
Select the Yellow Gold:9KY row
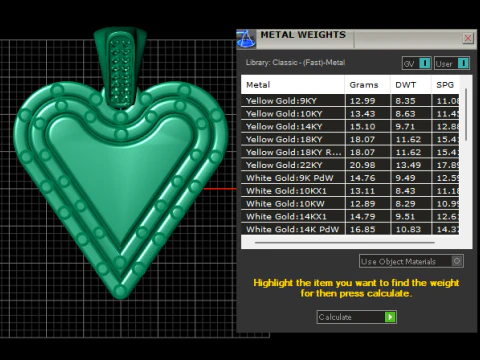coord(350,101)
